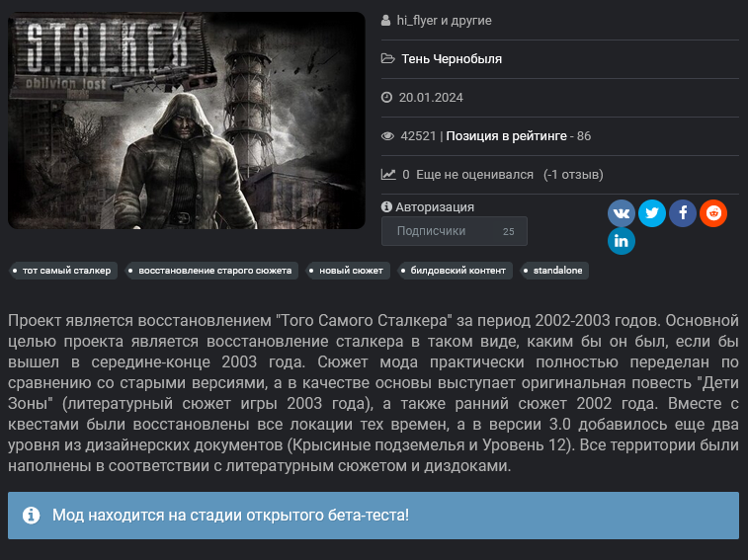The width and height of the screenshot is (748, 560).
Task: Select the восстановление старого сюжета tag
Action: [211, 271]
